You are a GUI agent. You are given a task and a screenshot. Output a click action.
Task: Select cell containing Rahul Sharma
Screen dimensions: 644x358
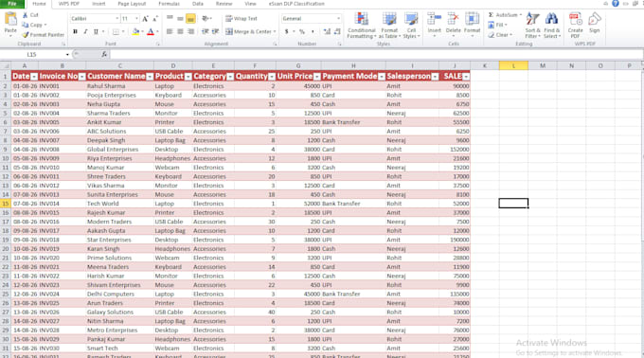click(119, 86)
